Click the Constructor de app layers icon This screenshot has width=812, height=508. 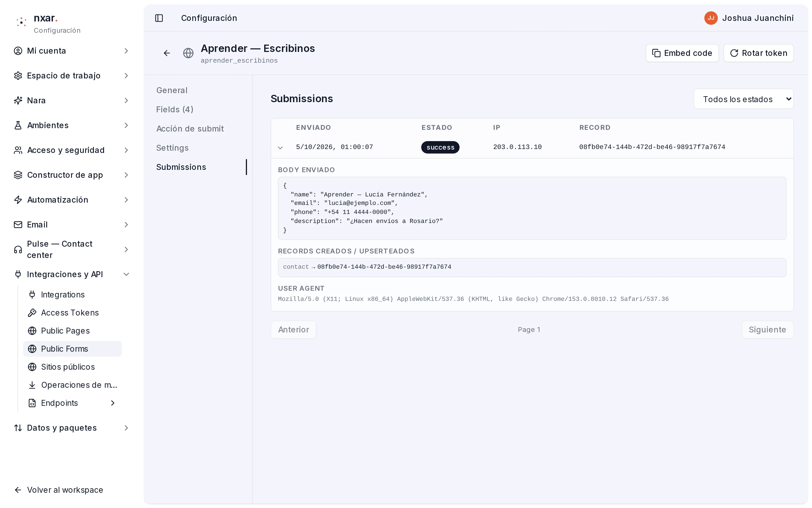coord(18,175)
